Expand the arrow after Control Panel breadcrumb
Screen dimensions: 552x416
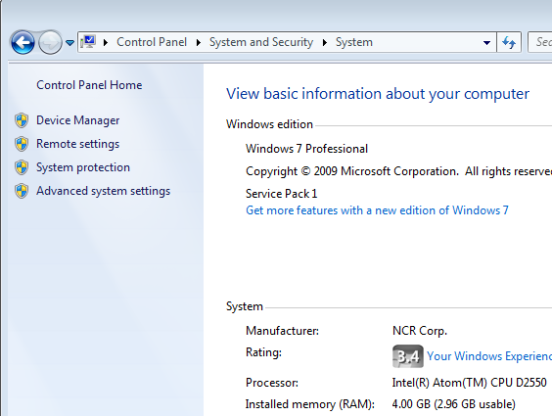(199, 42)
